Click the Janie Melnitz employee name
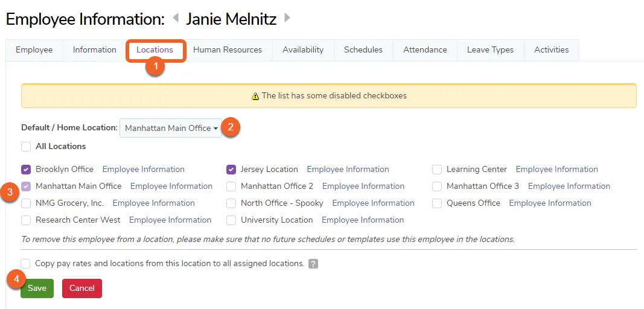644x309 pixels. coord(231,19)
